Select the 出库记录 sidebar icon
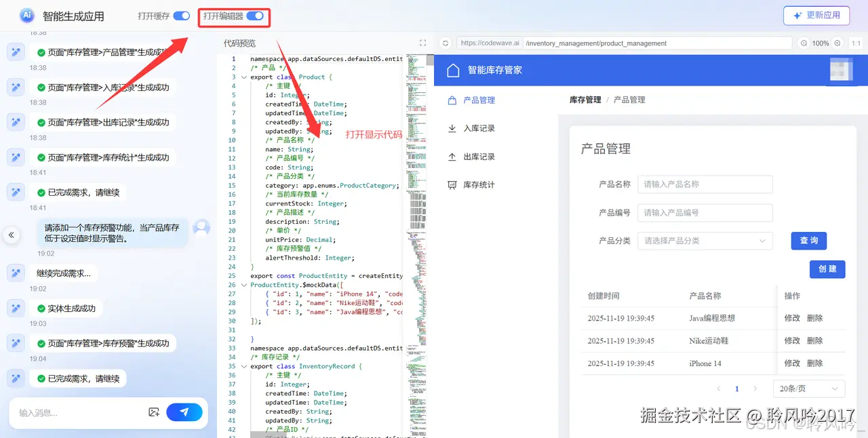The width and height of the screenshot is (868, 438). click(x=451, y=157)
